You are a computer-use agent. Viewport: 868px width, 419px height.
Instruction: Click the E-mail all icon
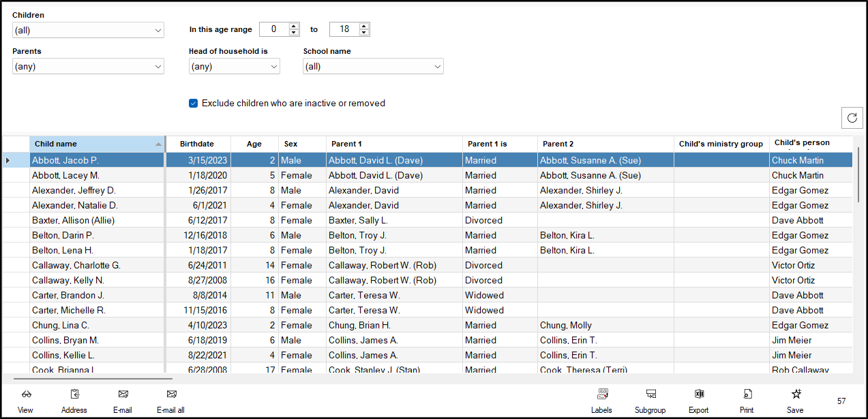(x=171, y=394)
